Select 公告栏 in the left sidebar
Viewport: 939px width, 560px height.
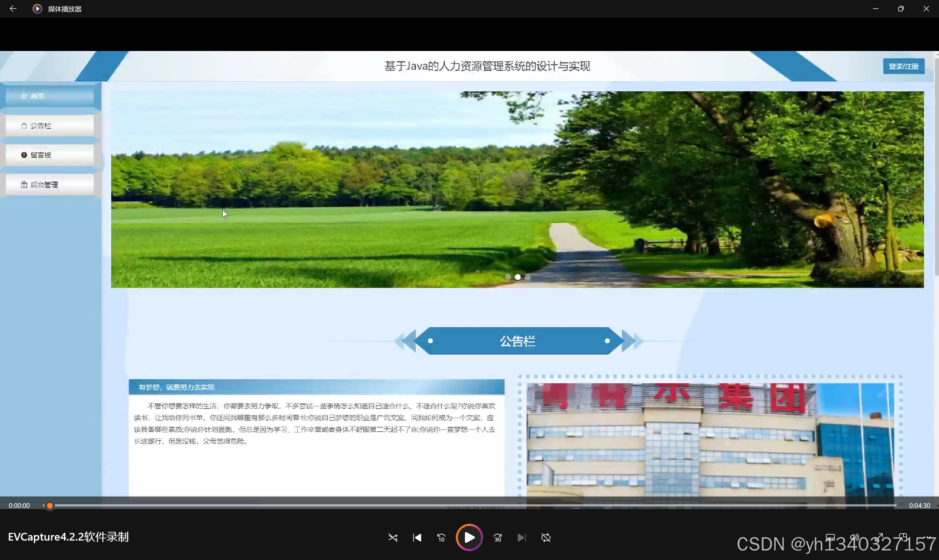tap(50, 125)
